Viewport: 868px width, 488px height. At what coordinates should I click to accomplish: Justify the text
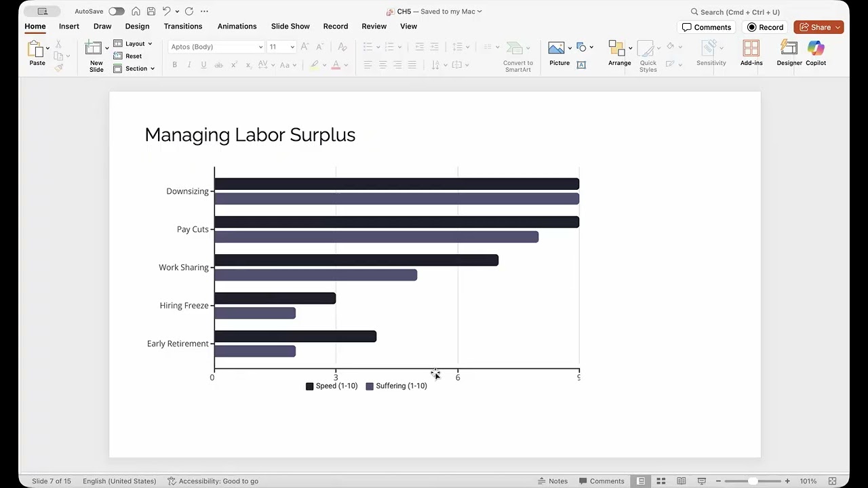[412, 65]
